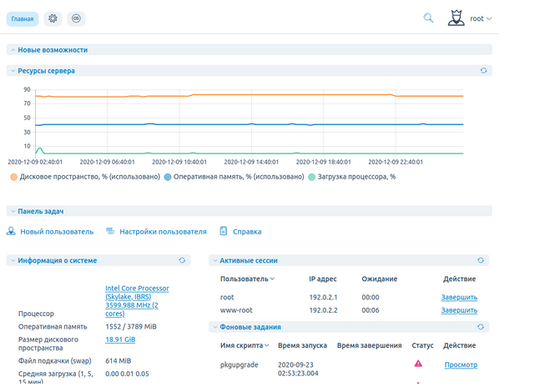Refresh the Активные сессии panel
Screen dimensions: 535x392
480,261
